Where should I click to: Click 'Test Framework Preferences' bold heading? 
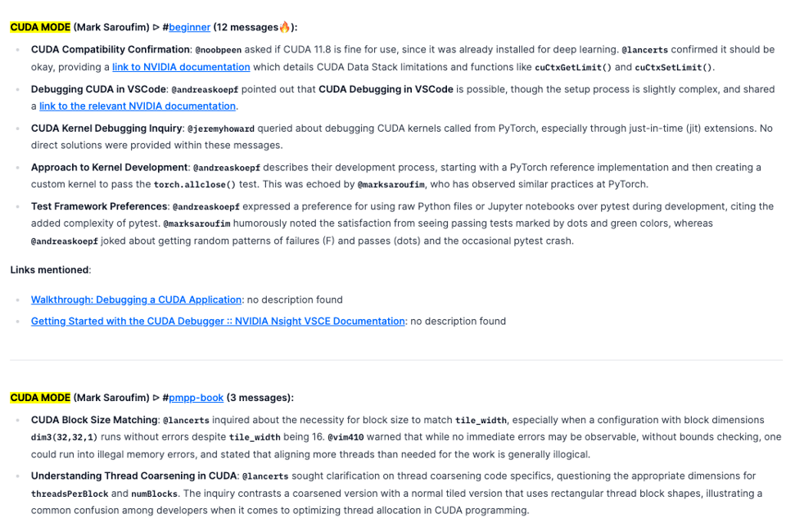(x=99, y=206)
